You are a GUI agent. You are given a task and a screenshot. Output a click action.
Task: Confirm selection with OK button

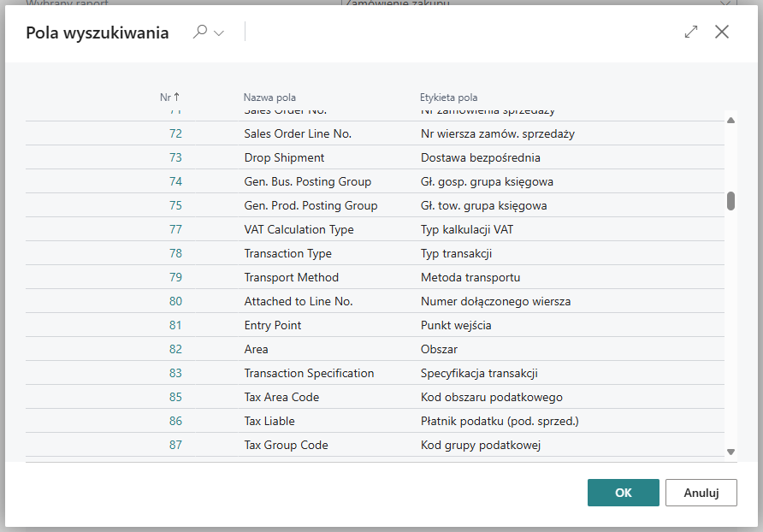tap(623, 493)
